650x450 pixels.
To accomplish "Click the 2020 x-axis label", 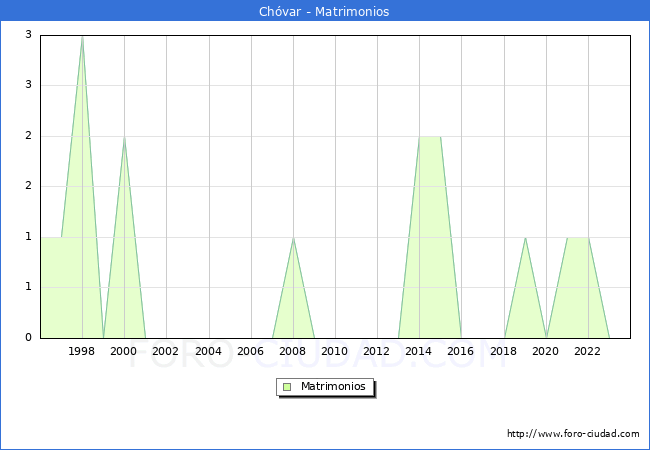I will [x=545, y=351].
